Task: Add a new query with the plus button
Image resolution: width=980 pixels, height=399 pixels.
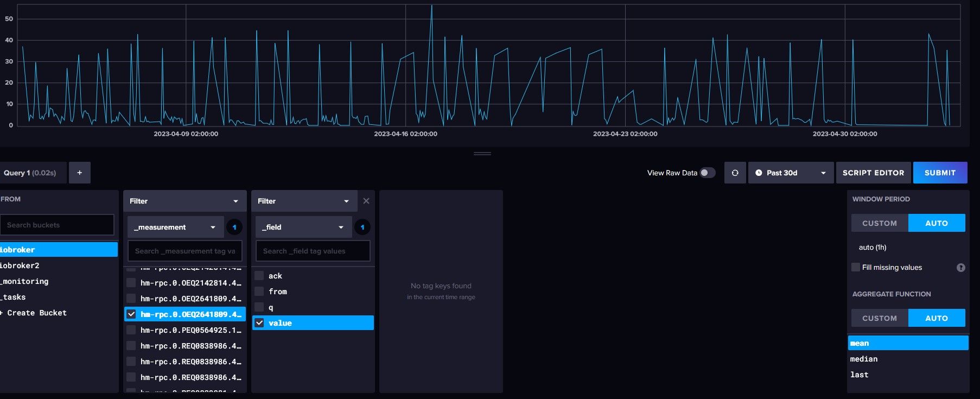Action: pyautogui.click(x=80, y=173)
